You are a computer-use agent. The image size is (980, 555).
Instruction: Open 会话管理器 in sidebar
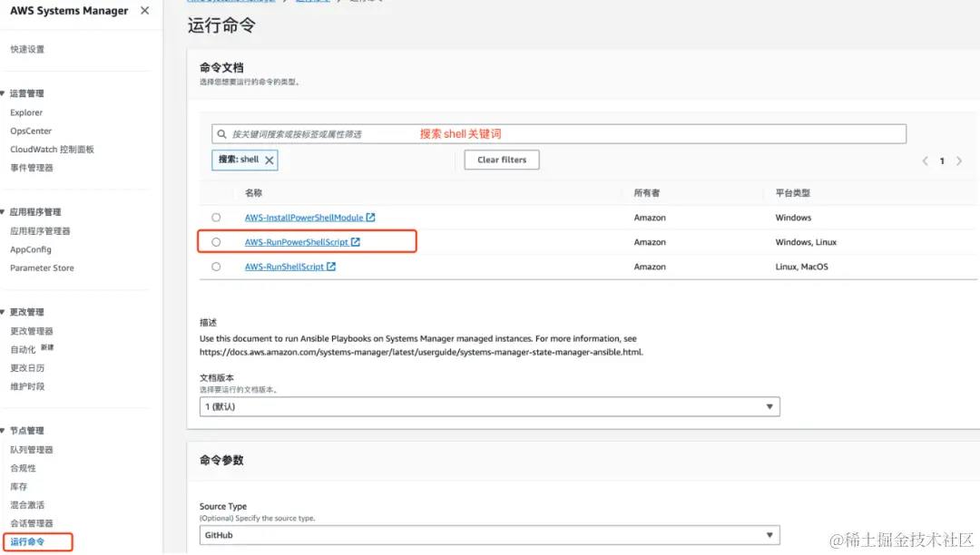[x=32, y=523]
